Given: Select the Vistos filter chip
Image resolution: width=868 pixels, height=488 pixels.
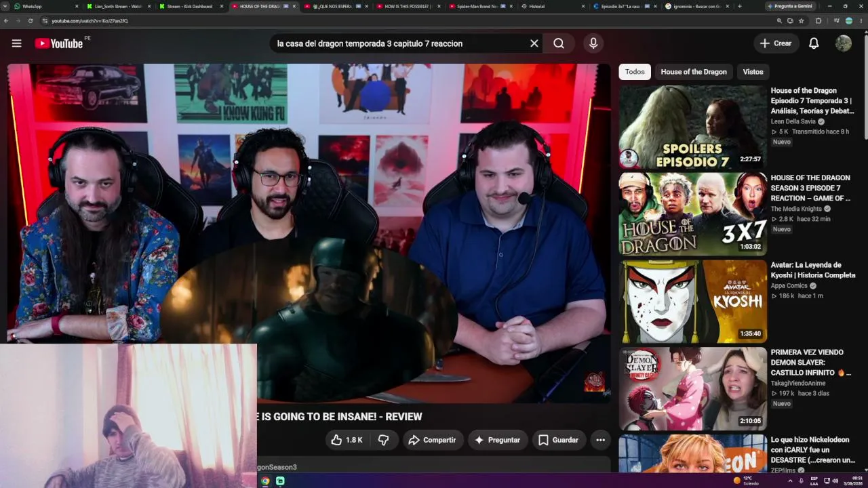Looking at the screenshot, I should 753,72.
